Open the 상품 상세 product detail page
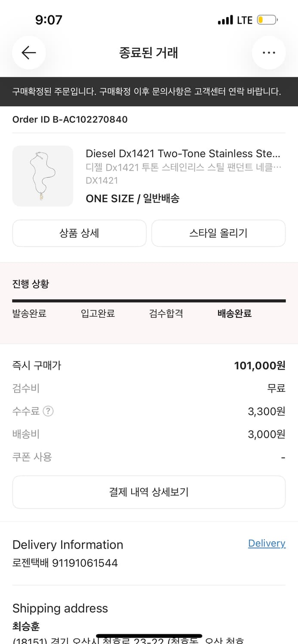This screenshot has height=644, width=298. click(79, 233)
